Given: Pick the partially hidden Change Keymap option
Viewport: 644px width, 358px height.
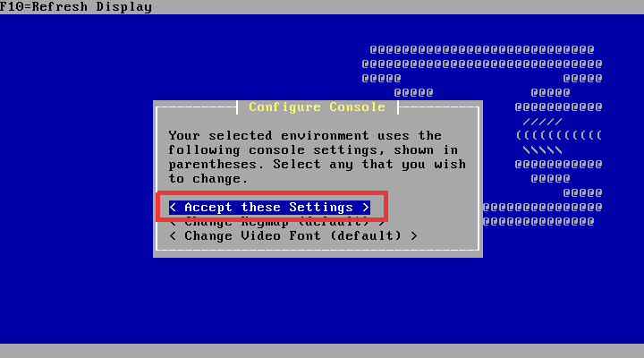Looking at the screenshot, I should (x=277, y=224).
